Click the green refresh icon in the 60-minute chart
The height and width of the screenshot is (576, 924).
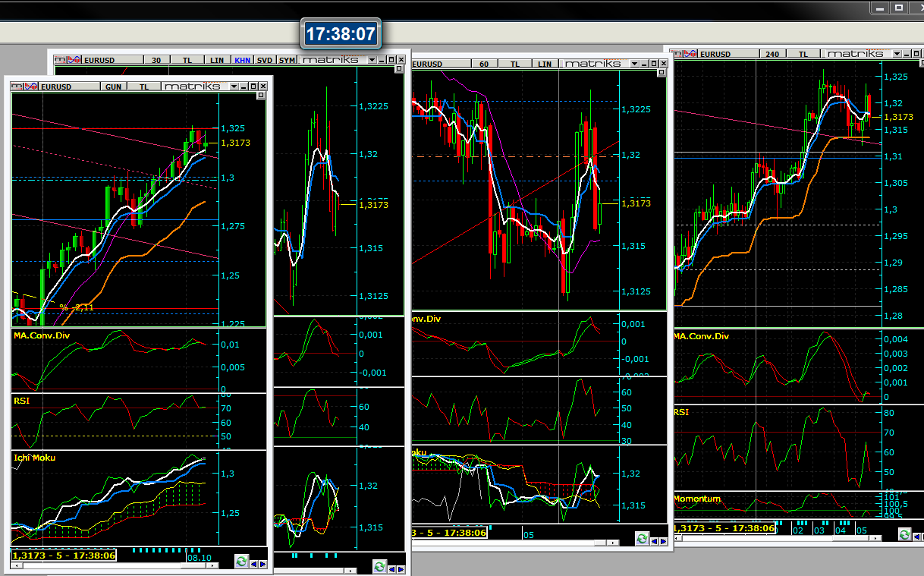click(642, 538)
